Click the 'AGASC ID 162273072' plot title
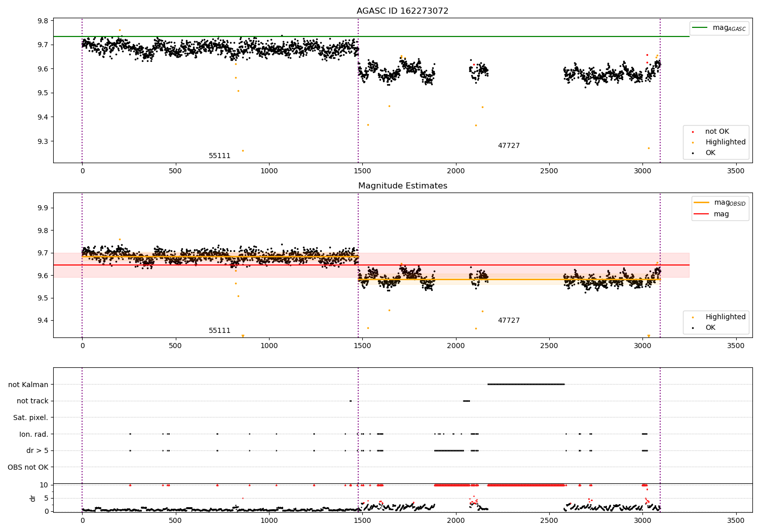 click(402, 11)
